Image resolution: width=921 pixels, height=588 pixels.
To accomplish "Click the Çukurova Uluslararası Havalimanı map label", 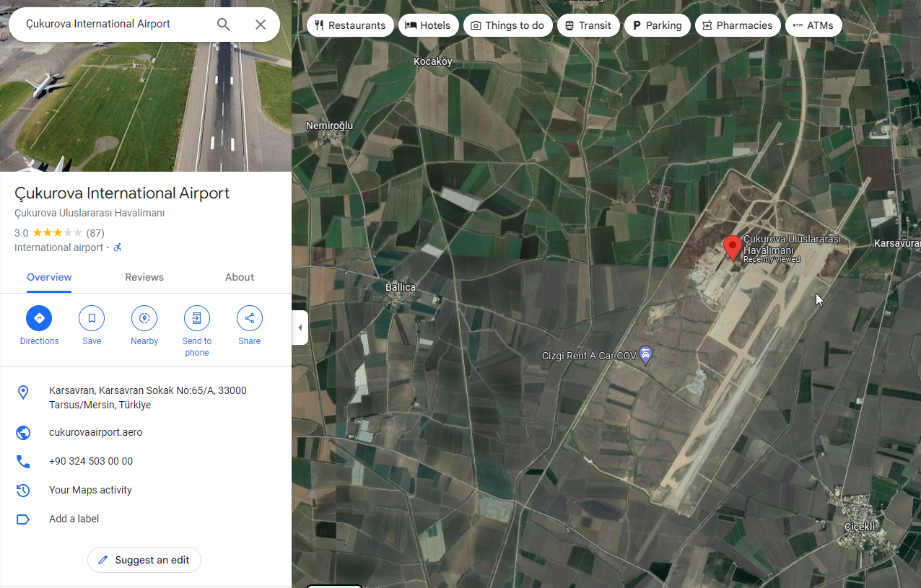I will click(792, 245).
